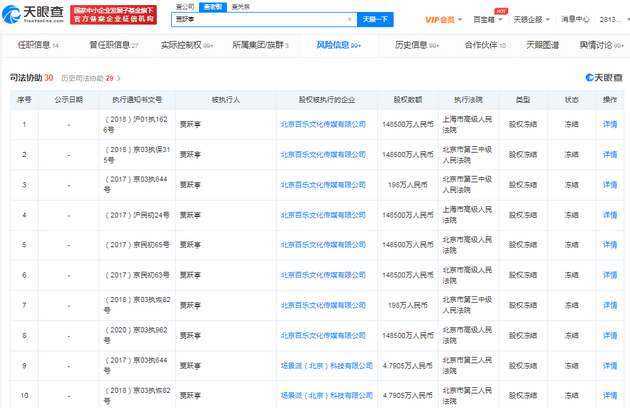Select 198万人民币 amount in row 3
The image size is (630, 408).
[407, 185]
